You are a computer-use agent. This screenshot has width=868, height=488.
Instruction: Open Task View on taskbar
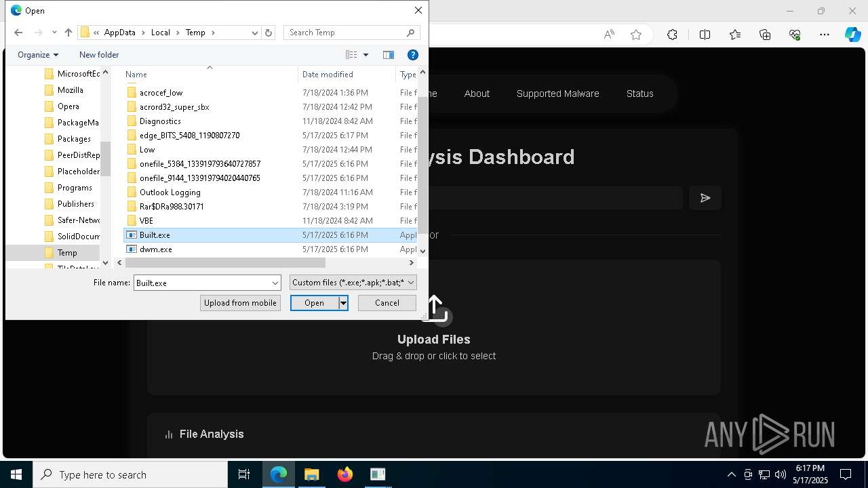[x=244, y=474]
